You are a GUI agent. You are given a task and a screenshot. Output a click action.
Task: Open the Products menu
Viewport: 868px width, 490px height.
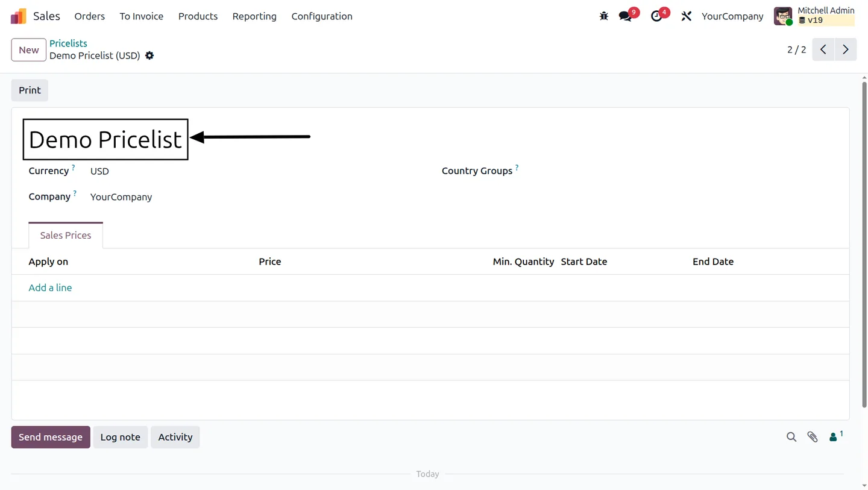click(x=198, y=16)
